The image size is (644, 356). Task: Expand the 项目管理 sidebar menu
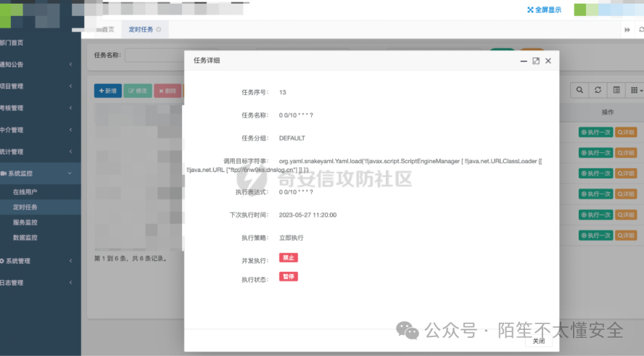coord(41,86)
